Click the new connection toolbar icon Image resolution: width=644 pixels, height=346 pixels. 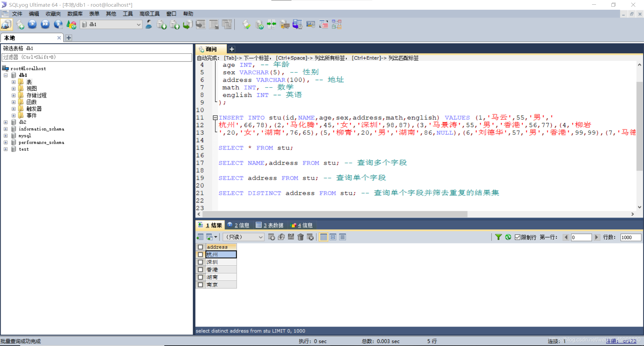[x=6, y=24]
